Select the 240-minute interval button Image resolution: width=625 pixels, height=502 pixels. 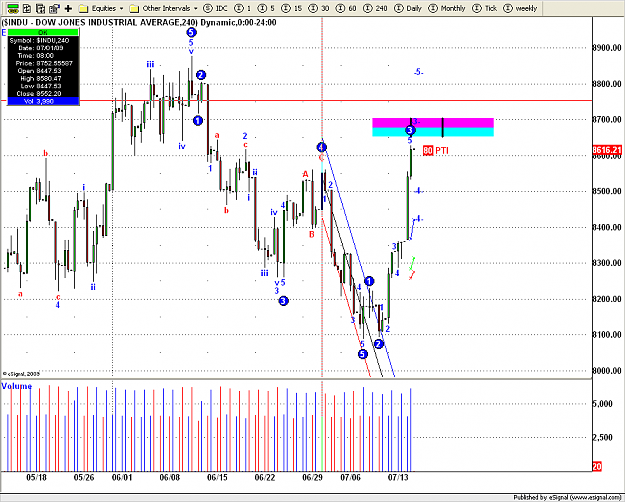(375, 8)
